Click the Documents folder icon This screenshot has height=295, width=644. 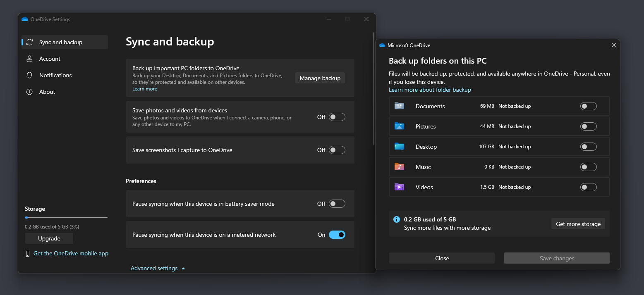[399, 106]
